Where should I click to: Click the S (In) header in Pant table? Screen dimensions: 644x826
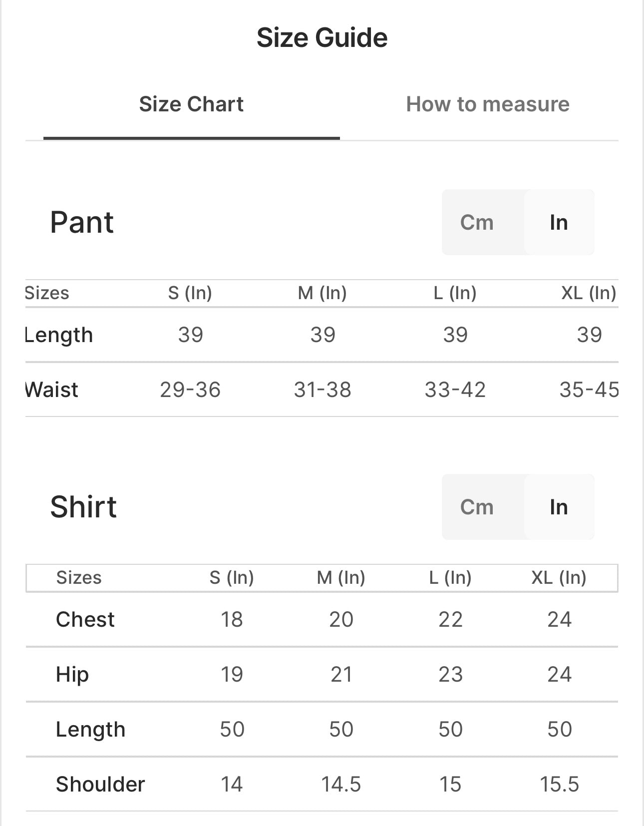190,293
